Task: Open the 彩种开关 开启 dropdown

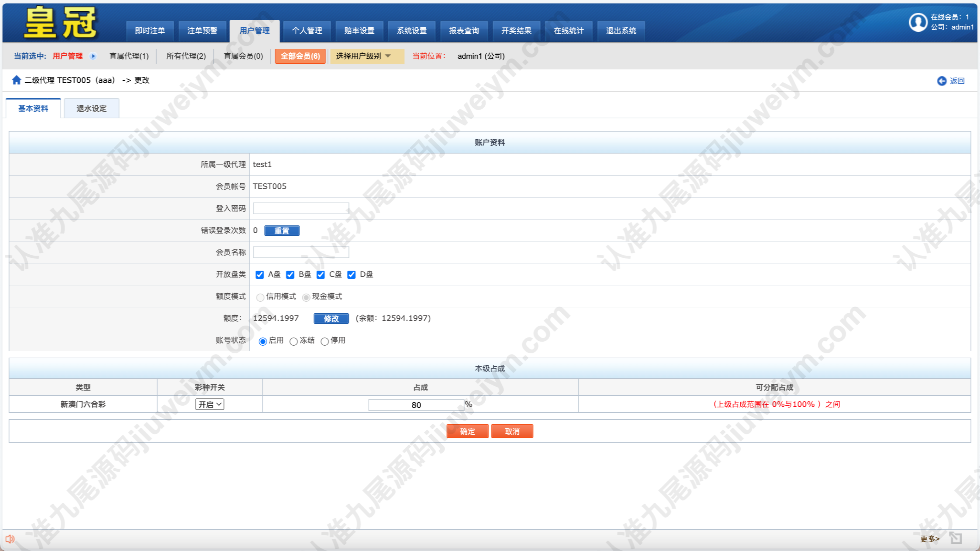Action: click(x=210, y=404)
